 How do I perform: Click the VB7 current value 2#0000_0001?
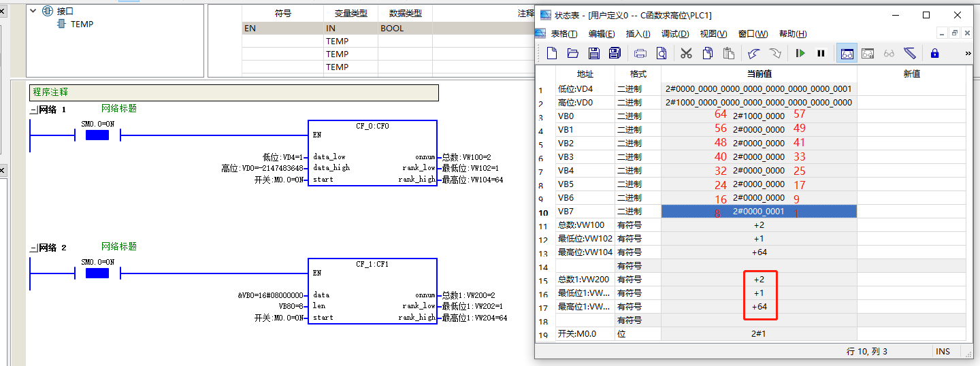tap(759, 212)
